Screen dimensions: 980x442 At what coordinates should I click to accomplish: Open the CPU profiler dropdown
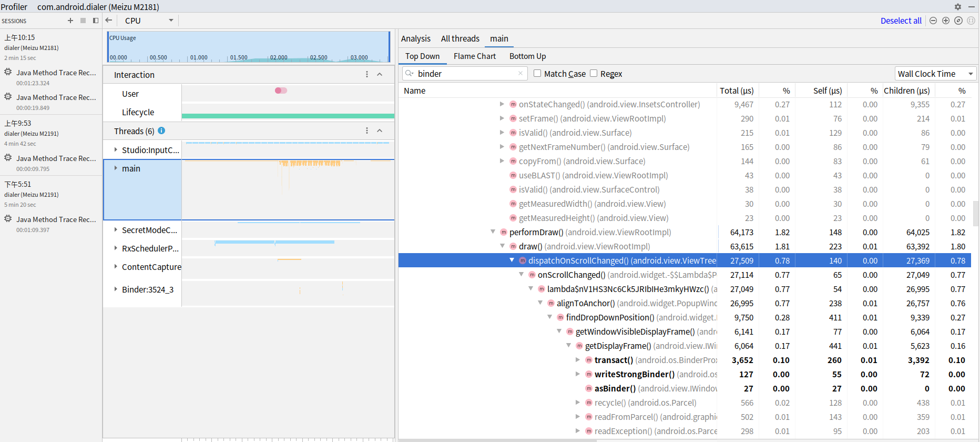click(x=149, y=21)
